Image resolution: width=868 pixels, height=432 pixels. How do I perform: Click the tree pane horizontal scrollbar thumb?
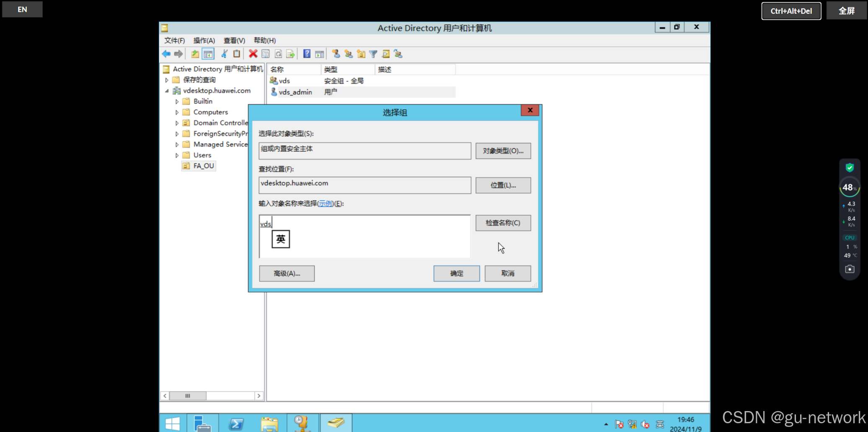pos(188,396)
